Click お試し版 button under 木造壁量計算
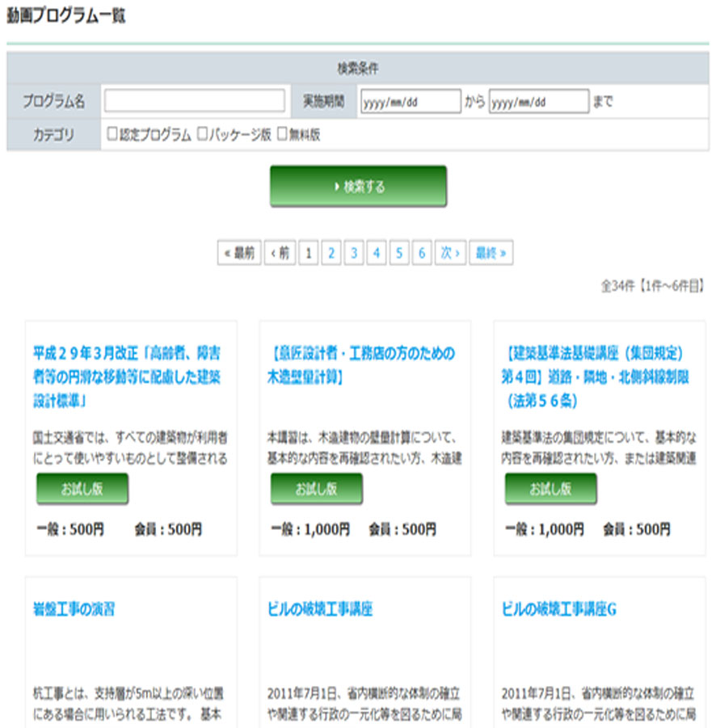This screenshot has width=716, height=728. tap(316, 489)
